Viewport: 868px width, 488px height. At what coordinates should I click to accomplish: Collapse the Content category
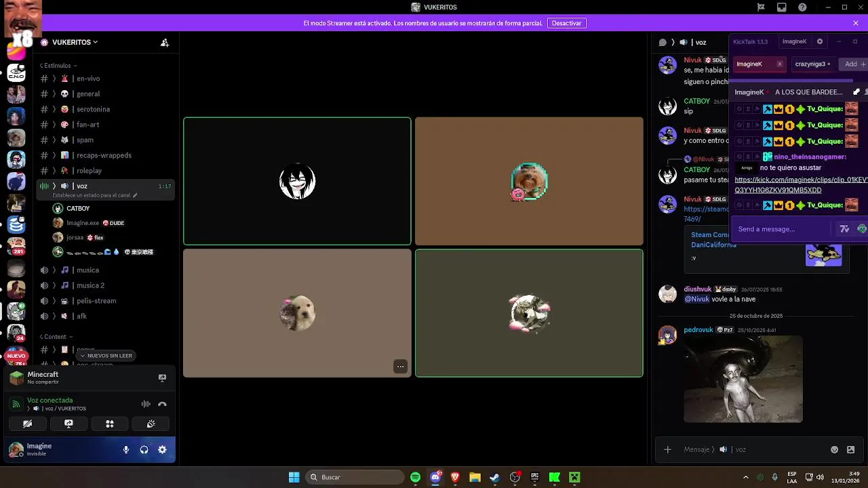coord(56,337)
